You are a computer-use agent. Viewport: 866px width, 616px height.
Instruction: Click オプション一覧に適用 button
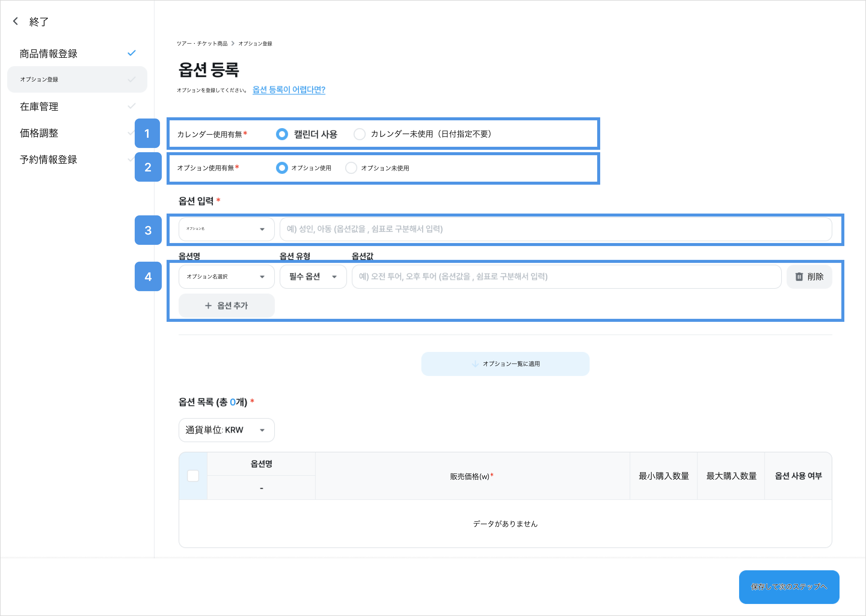coord(505,364)
